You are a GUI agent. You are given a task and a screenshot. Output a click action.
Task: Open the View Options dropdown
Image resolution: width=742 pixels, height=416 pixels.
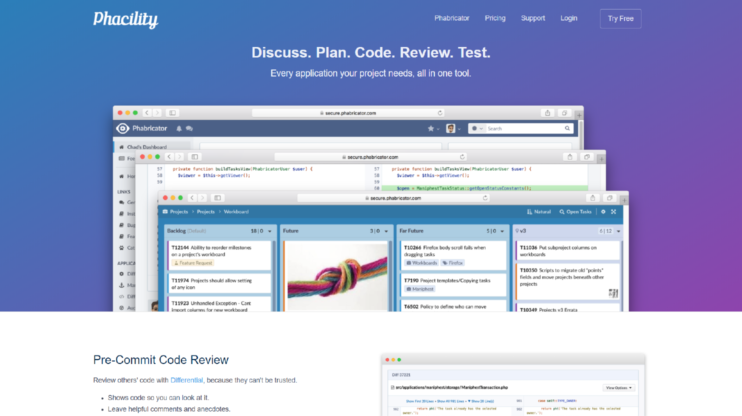tap(618, 388)
